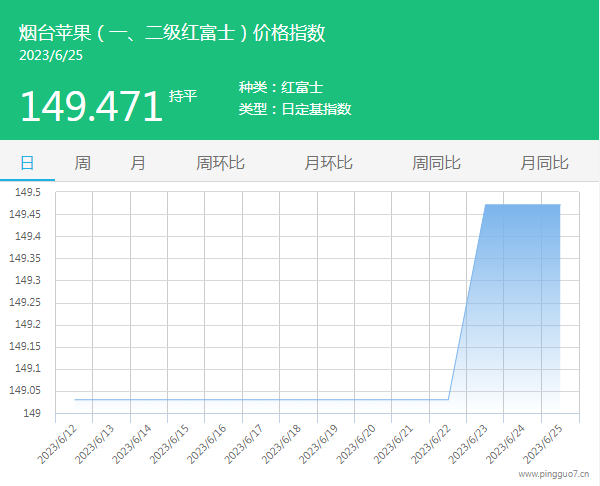
Task: Click the www.pingguo7.cn watermark link
Action: [553, 475]
